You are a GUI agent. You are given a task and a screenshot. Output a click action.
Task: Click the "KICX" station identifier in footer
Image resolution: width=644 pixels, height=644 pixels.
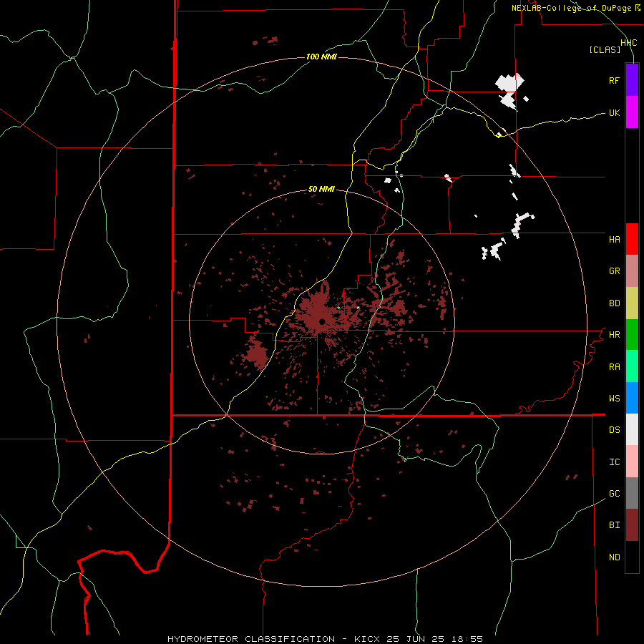pyautogui.click(x=367, y=639)
